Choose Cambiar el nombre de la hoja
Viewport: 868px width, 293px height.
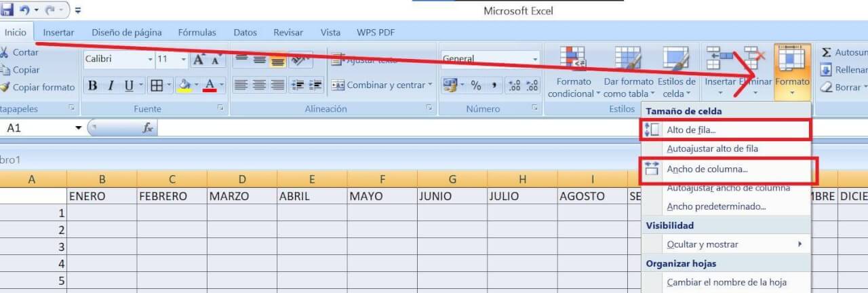726,282
